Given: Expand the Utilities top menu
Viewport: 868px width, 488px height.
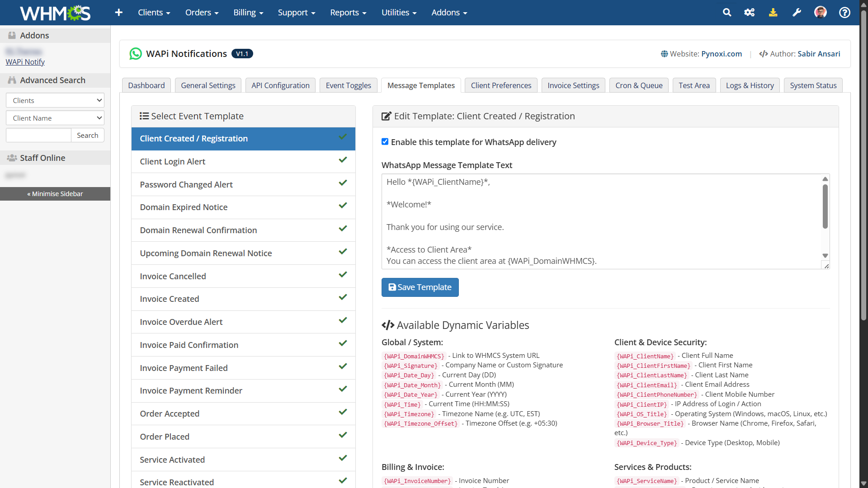Looking at the screenshot, I should pyautogui.click(x=399, y=13).
